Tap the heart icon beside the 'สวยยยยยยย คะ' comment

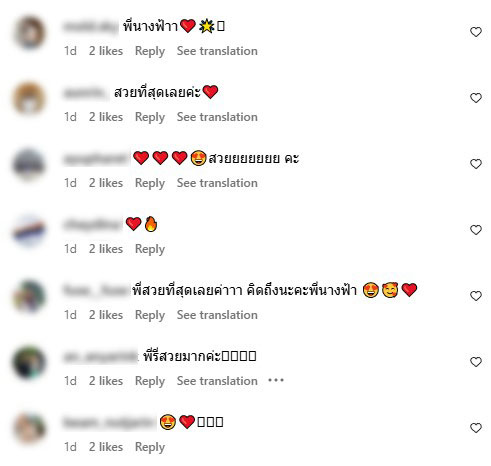click(476, 164)
